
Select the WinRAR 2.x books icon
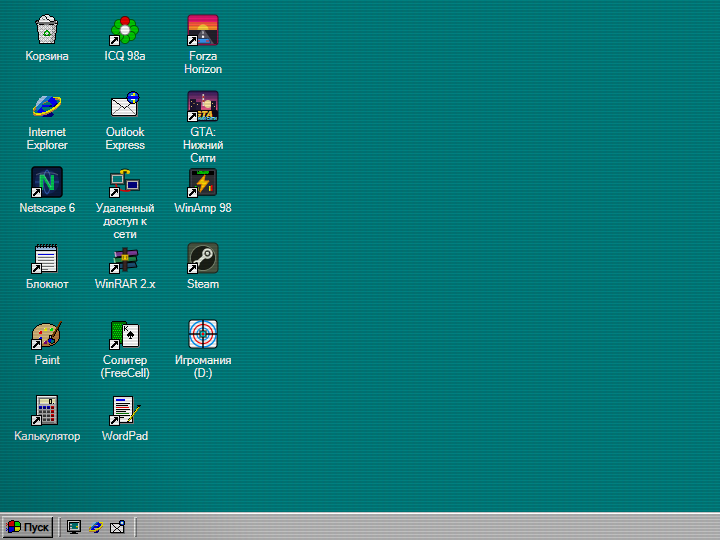click(124, 259)
